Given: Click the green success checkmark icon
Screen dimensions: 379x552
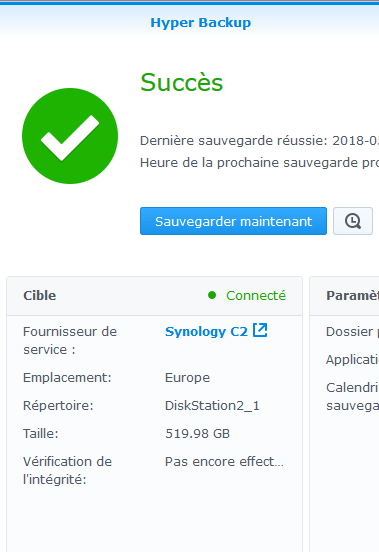Looking at the screenshot, I should click(70, 136).
